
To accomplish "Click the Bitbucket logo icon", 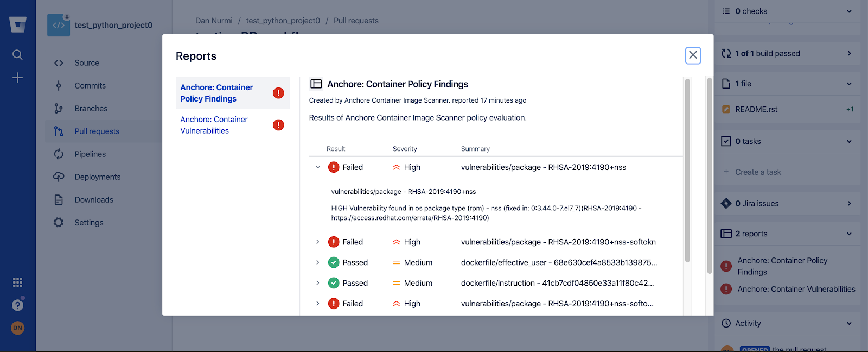I will [x=17, y=24].
